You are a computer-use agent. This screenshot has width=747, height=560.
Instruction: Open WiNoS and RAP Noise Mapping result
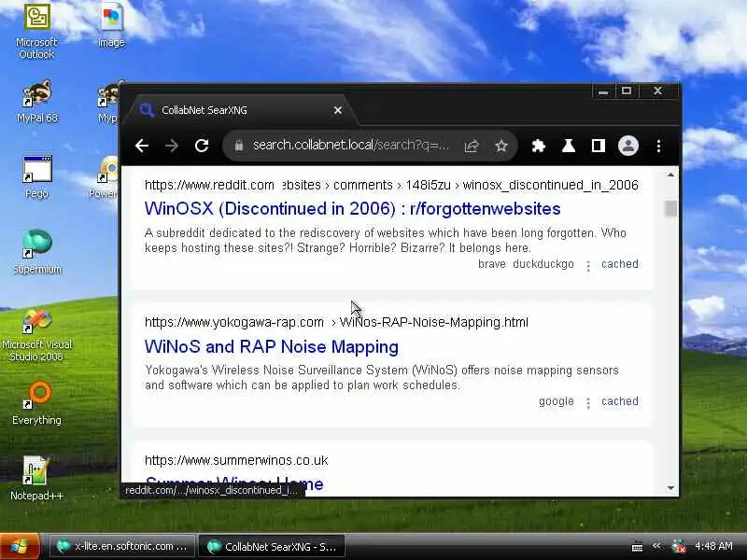click(x=272, y=346)
